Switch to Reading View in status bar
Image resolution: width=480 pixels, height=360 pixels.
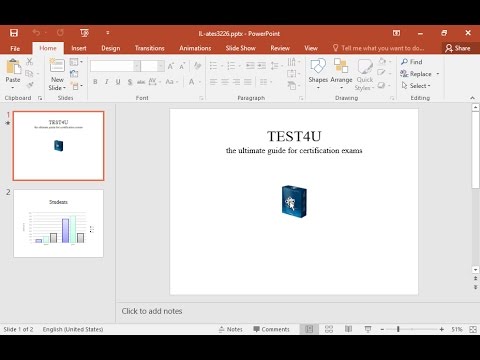[348, 329]
